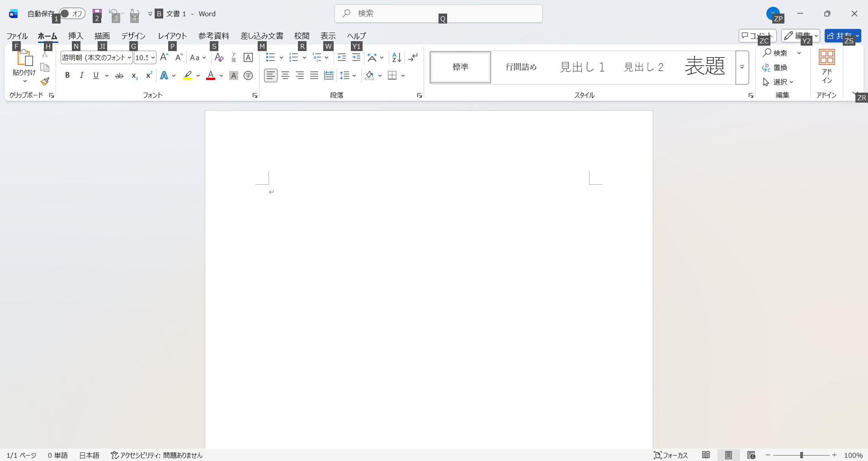Toggle Bold formatting
Viewport: 868px width, 461px height.
coord(67,75)
